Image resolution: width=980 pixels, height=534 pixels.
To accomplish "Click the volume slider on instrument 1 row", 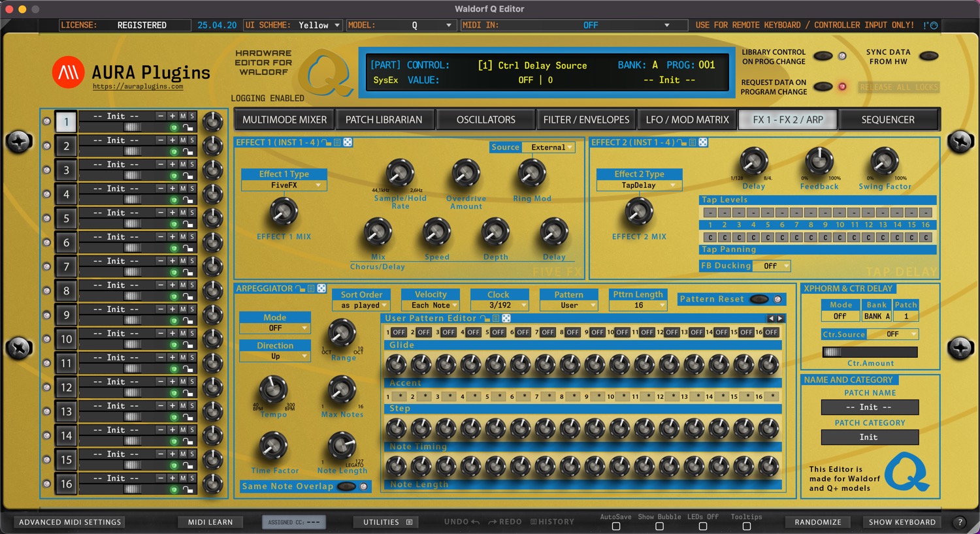I will (133, 127).
